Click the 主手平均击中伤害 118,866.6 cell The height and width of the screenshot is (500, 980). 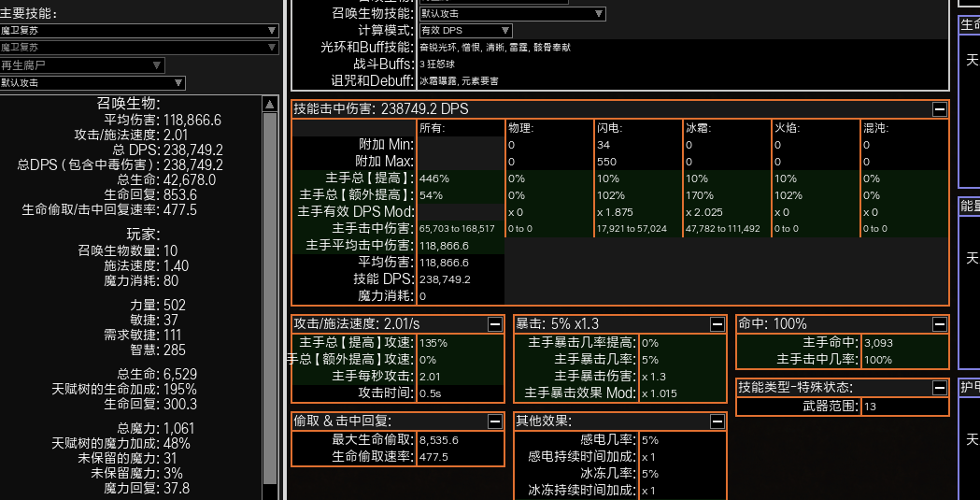tap(461, 246)
